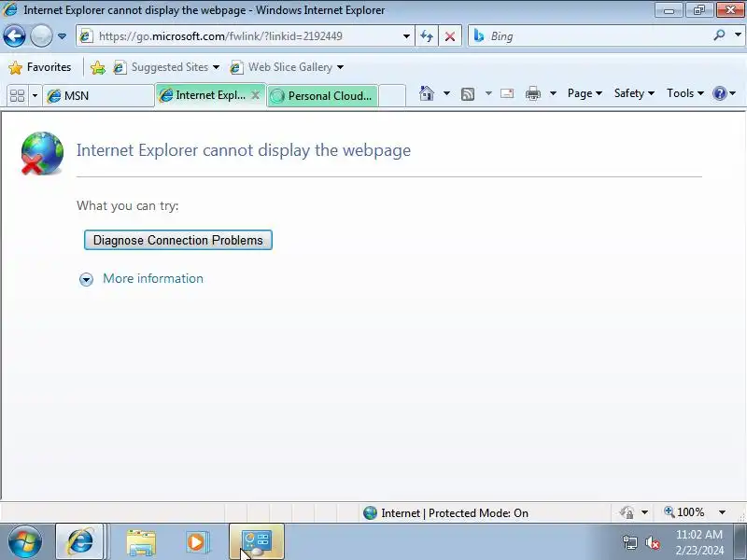The image size is (747, 560).
Task: Launch Windows Media Player from taskbar
Action: point(197,542)
